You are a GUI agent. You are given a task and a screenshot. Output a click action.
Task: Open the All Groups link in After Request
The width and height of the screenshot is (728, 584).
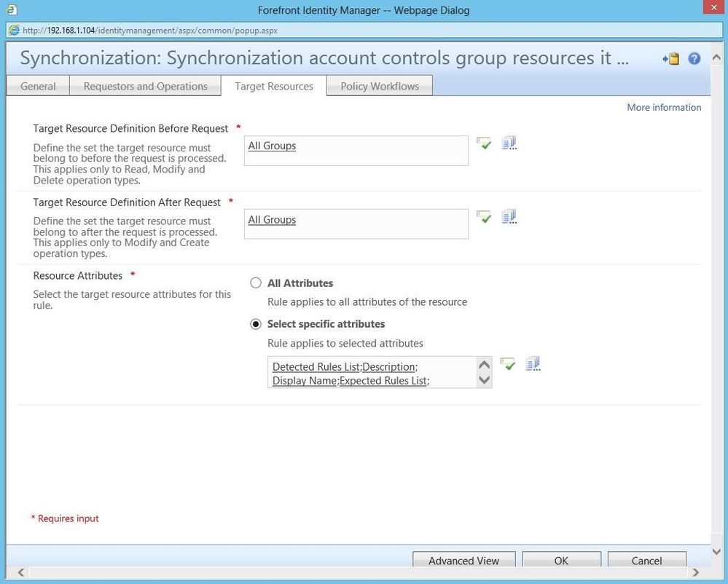point(272,220)
